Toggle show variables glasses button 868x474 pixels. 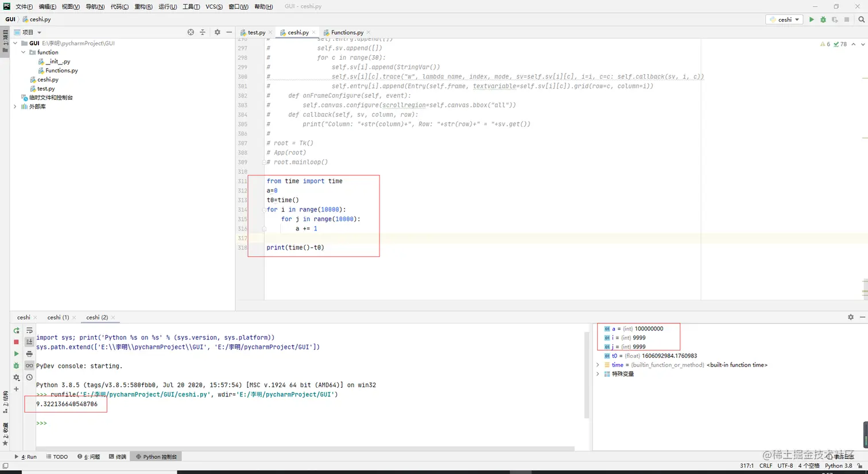tap(29, 365)
